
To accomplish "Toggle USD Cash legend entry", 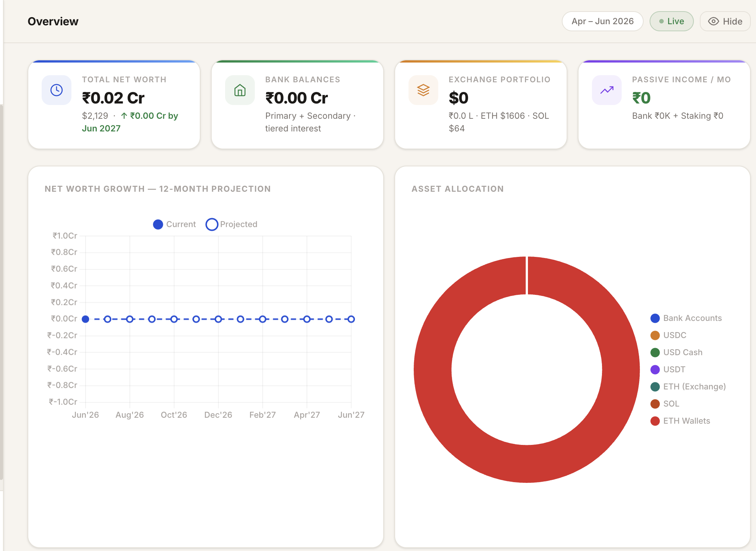I will click(x=676, y=352).
